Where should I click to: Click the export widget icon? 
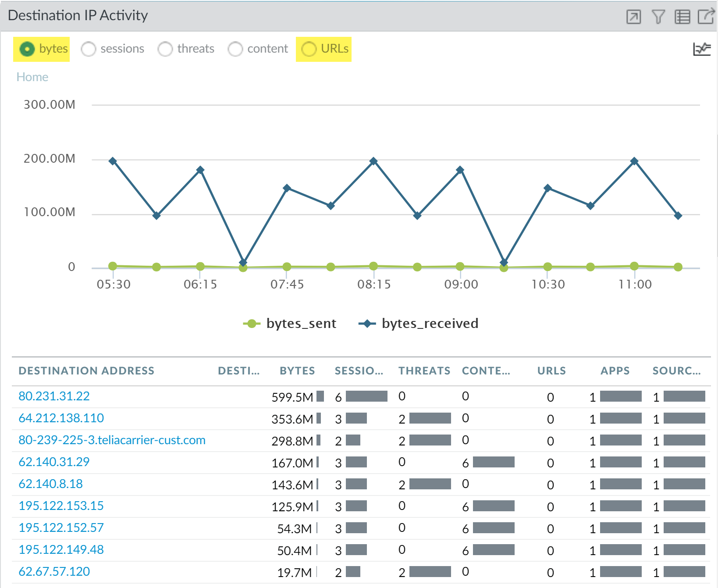point(706,17)
